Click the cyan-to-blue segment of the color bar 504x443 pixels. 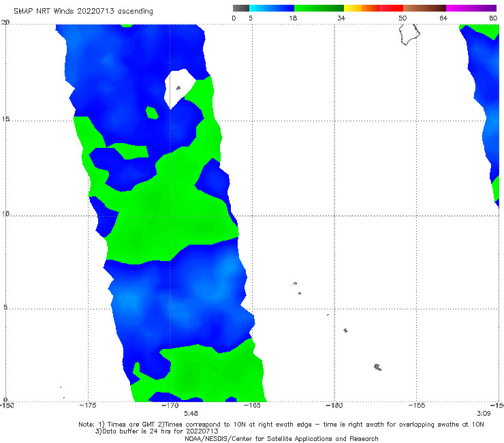click(271, 8)
